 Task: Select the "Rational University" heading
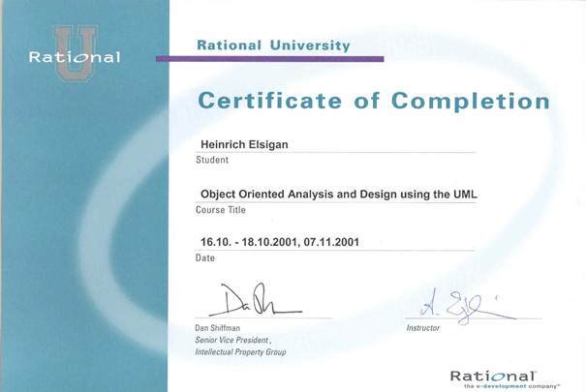(x=273, y=45)
